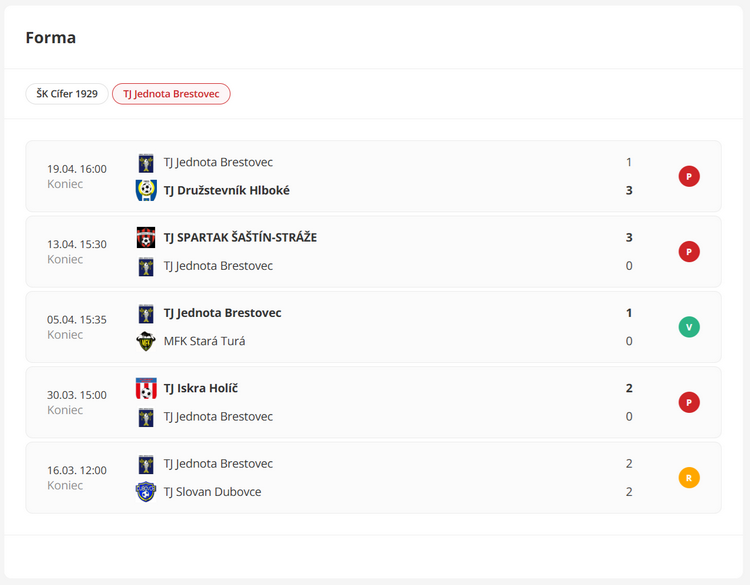Click the orange R draw badge
750x585 pixels.
click(689, 478)
